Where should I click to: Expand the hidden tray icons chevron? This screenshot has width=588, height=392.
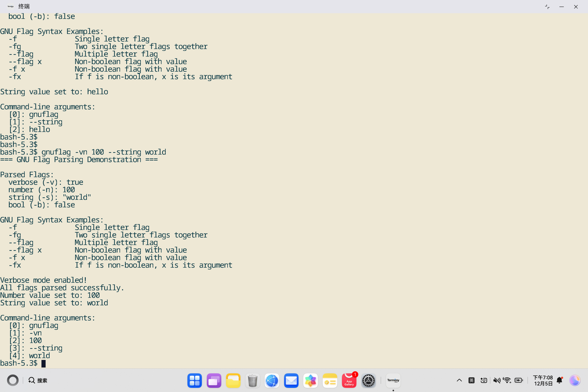coord(459,381)
